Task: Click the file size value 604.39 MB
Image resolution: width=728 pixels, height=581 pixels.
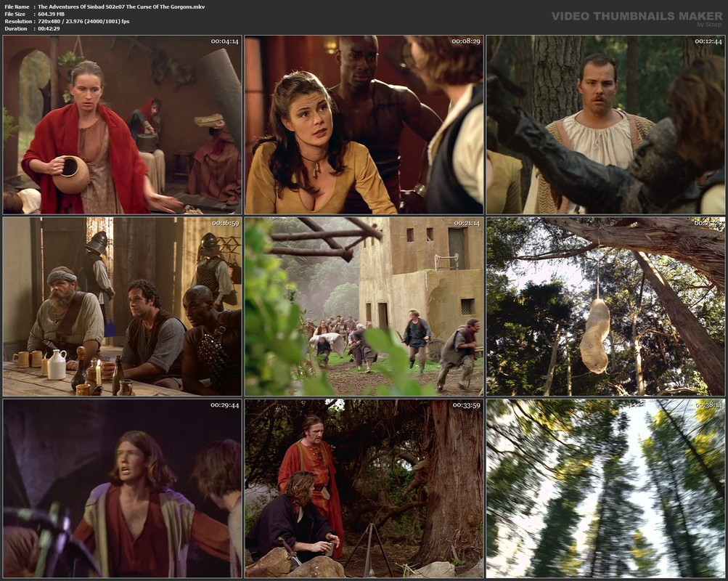Action: pyautogui.click(x=51, y=14)
